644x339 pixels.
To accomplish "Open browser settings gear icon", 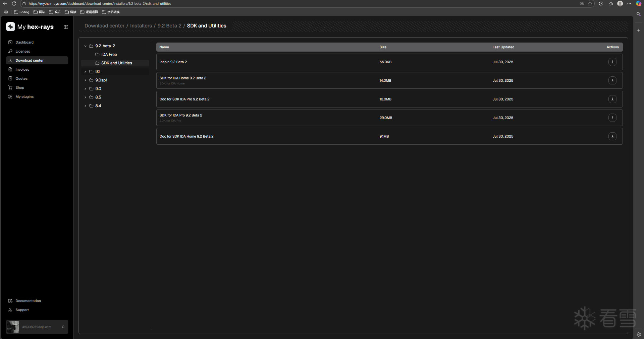I will 639,334.
